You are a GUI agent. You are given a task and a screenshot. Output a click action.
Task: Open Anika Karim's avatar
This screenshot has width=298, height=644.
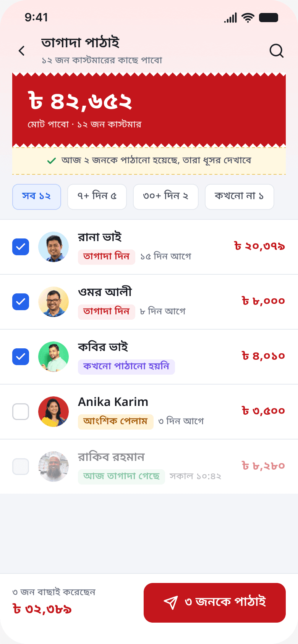[53, 412]
